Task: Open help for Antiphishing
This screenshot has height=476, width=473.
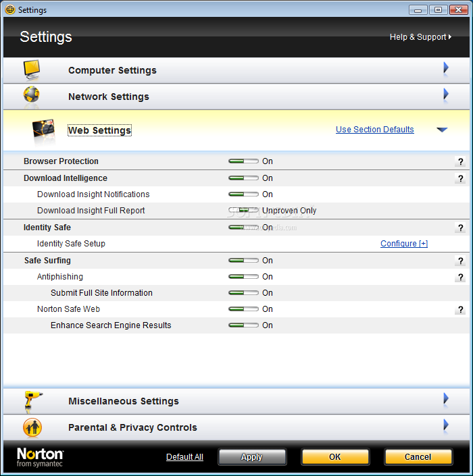Action: click(x=460, y=277)
